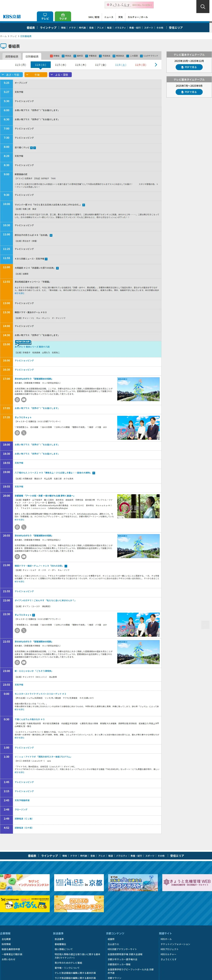Open web icon for 17:00 京の水ものがたり

[17, 400]
